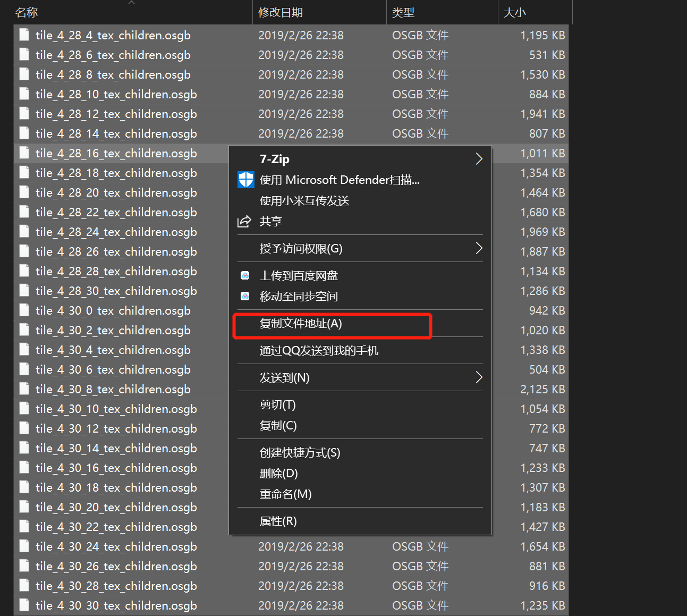687x616 pixels.
Task: Click file icon of tile_4_28_22_tex_children.osgb
Action: click(24, 212)
